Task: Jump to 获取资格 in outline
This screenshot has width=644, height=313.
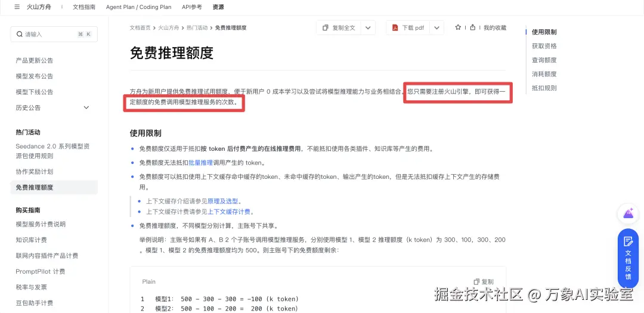Action: tap(544, 46)
